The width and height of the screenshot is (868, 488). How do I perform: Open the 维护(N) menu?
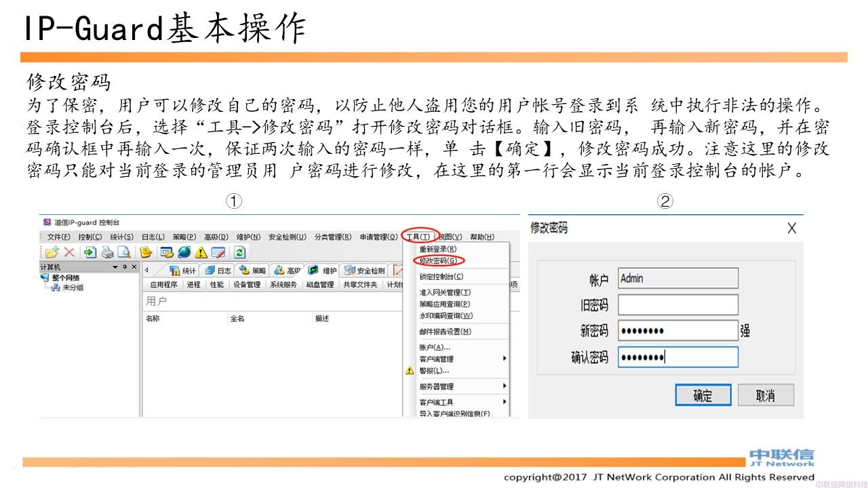tap(248, 237)
